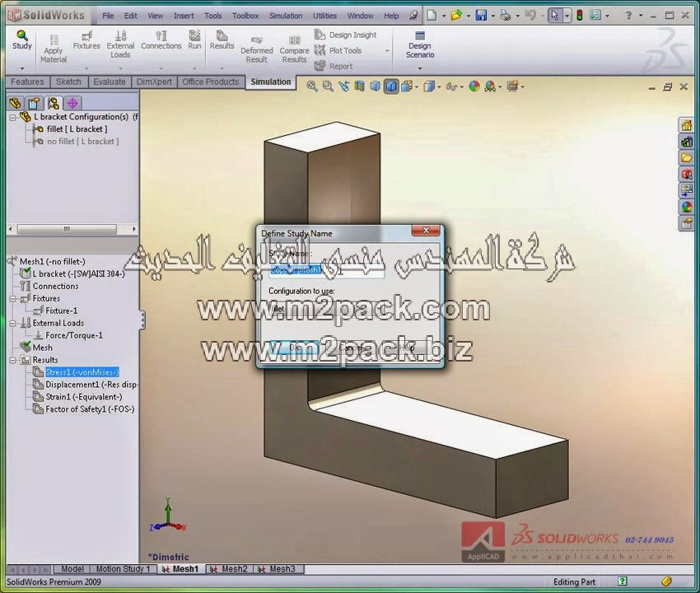Click right scroll arrow of configuration panel
Viewport: 700px width, 593px height.
click(133, 229)
